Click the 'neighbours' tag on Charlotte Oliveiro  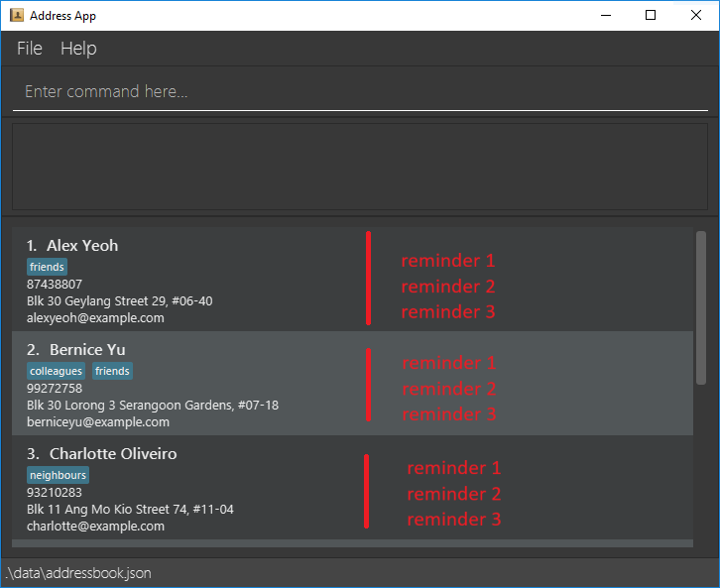click(x=59, y=475)
